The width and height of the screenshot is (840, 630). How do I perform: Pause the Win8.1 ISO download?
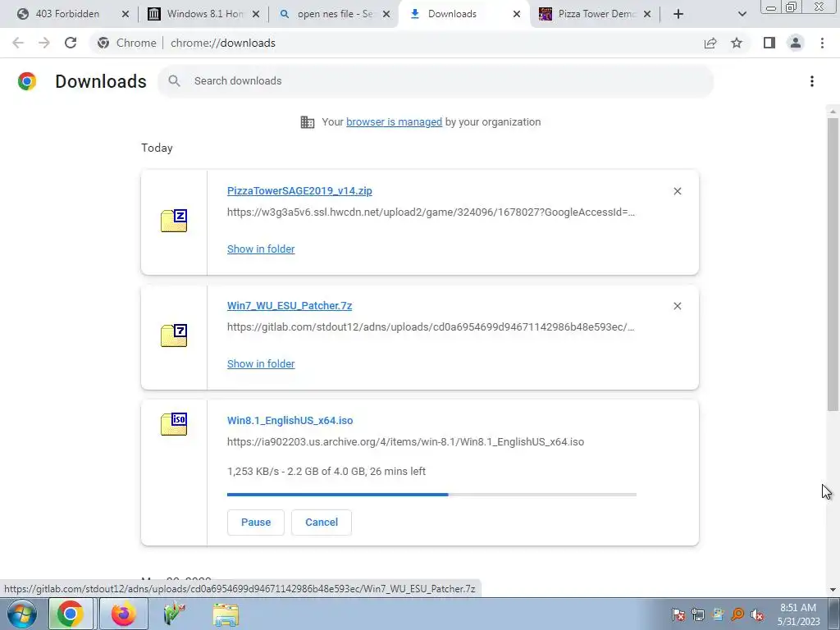tap(256, 523)
